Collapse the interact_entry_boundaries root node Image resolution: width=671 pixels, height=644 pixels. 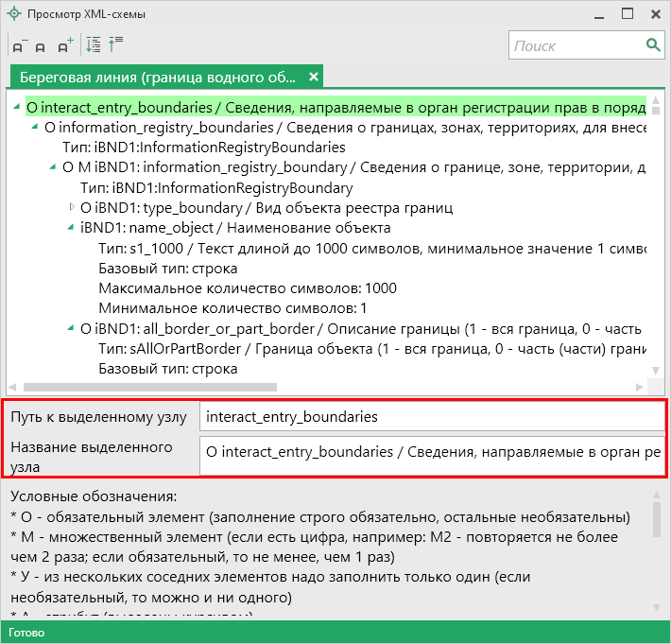(x=18, y=108)
